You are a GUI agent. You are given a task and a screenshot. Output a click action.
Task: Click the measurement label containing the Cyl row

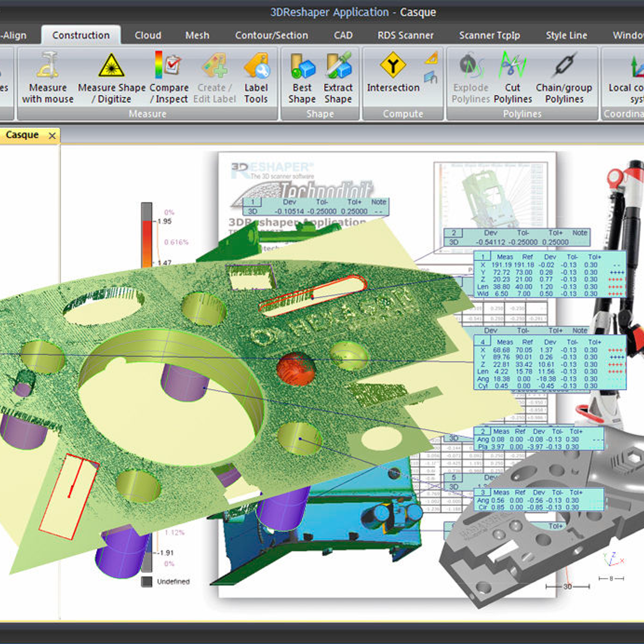pos(550,363)
